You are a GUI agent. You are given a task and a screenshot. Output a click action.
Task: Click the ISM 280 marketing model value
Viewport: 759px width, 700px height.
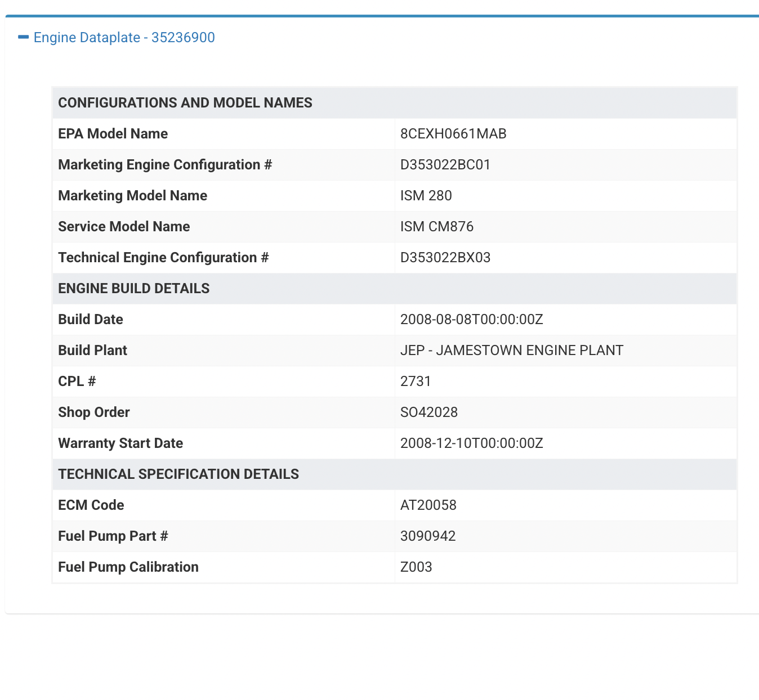pyautogui.click(x=426, y=196)
